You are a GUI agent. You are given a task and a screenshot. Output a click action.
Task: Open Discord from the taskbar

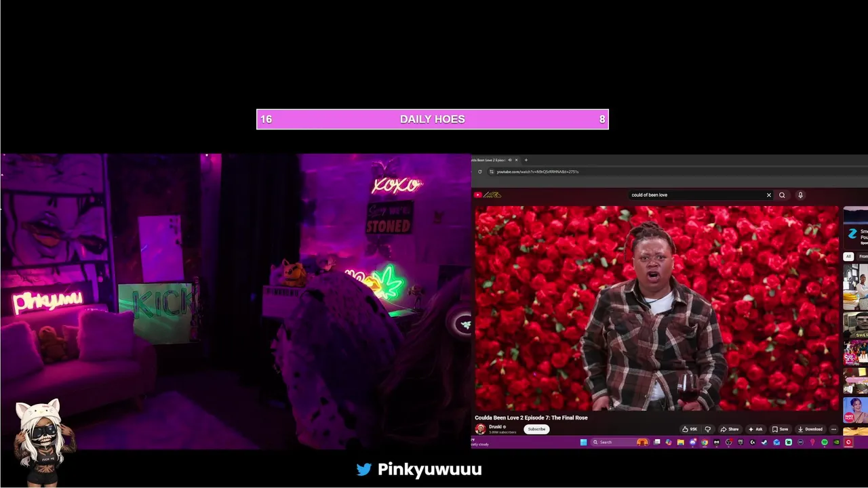tap(693, 442)
